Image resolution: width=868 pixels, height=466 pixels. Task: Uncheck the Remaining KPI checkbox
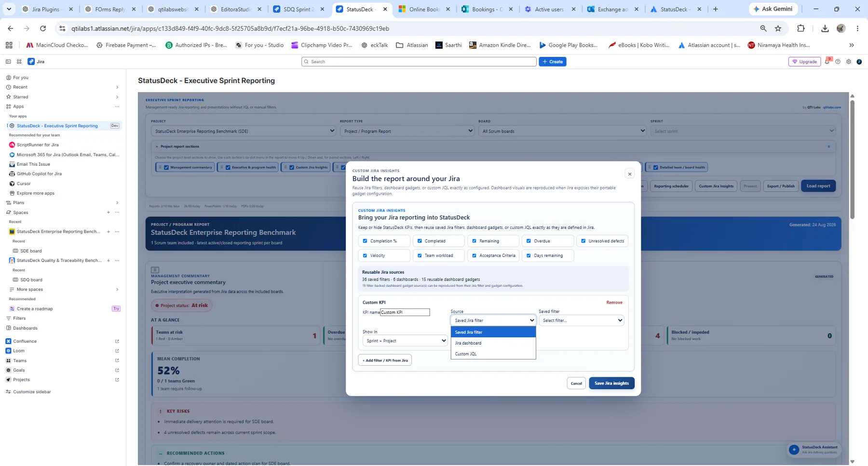point(474,241)
